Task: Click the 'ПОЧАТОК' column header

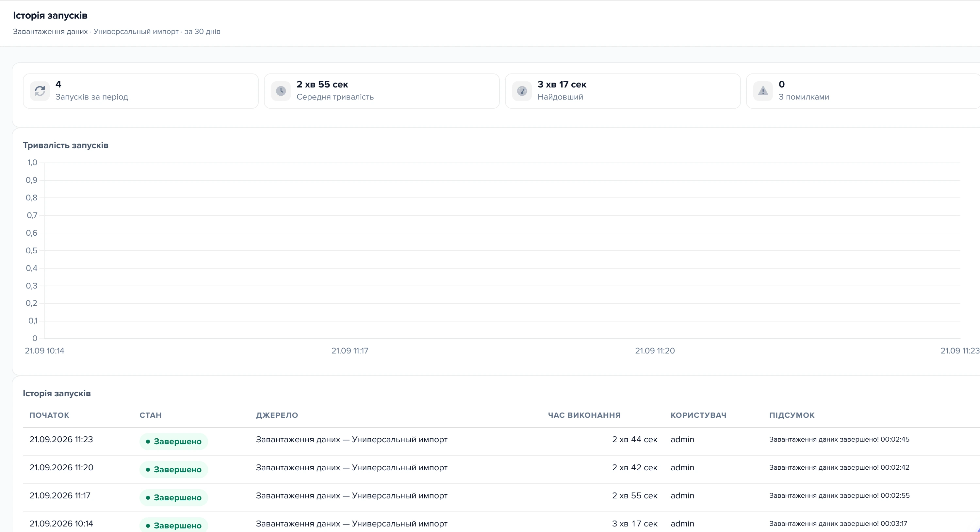Action: coord(49,415)
